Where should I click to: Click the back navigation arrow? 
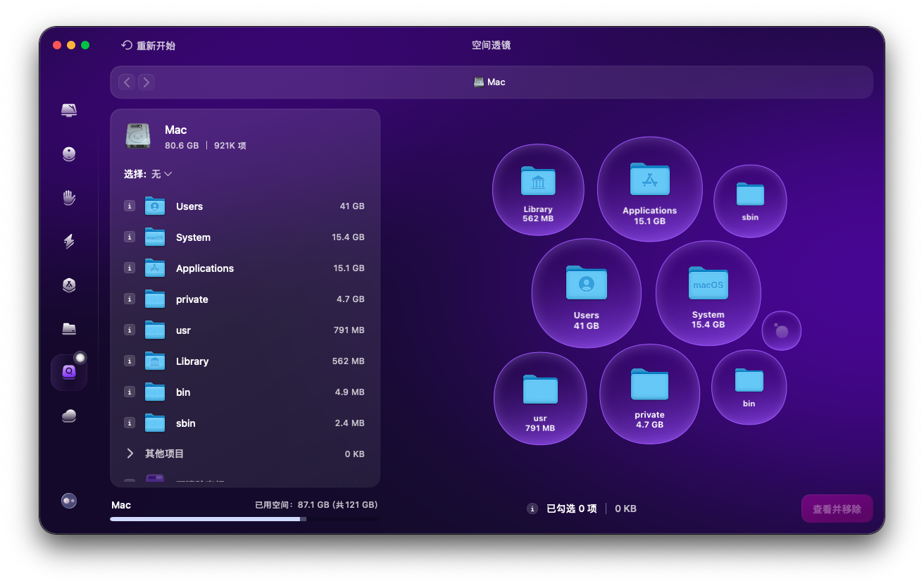tap(127, 82)
